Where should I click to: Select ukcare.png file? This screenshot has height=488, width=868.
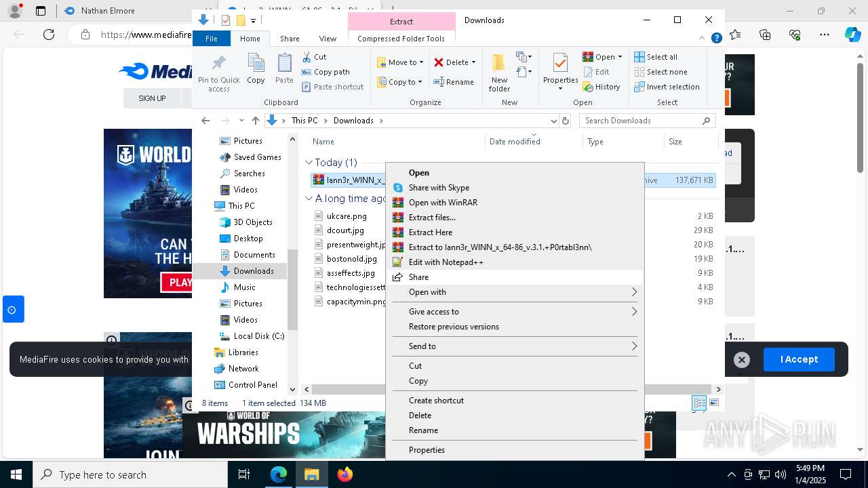click(347, 216)
